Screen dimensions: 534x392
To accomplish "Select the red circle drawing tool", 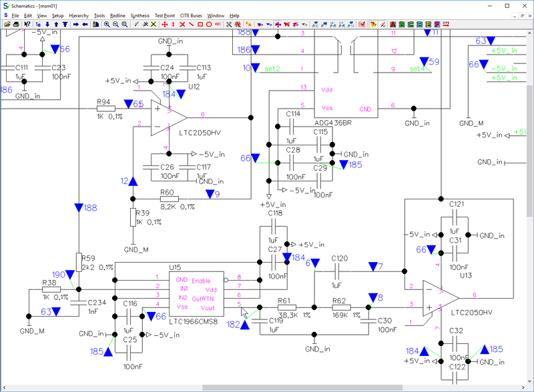I will (209, 24).
